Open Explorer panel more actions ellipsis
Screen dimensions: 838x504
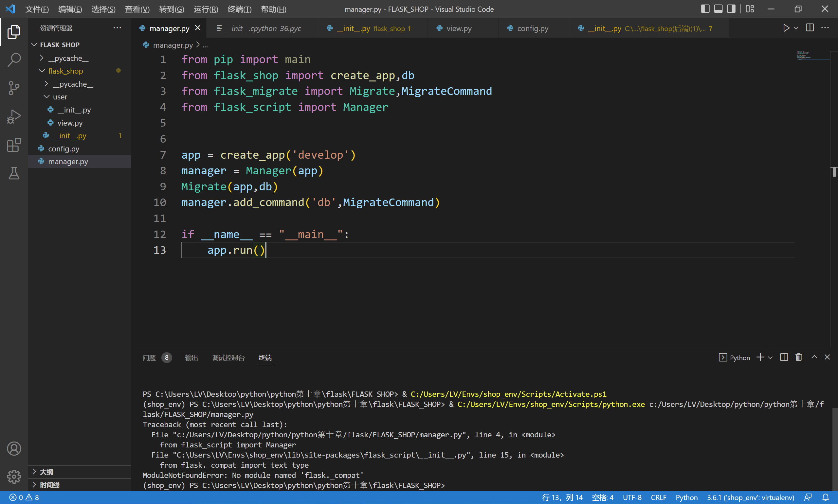click(x=117, y=28)
